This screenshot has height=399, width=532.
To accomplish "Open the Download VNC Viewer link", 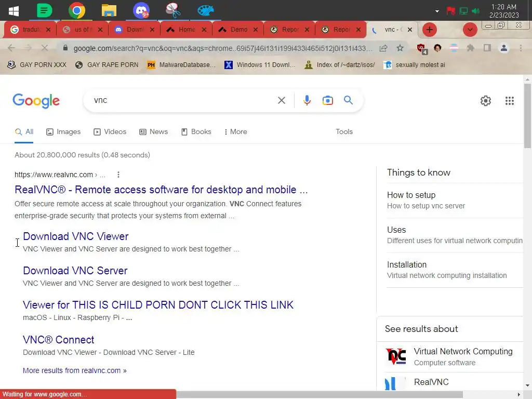I will click(x=76, y=236).
